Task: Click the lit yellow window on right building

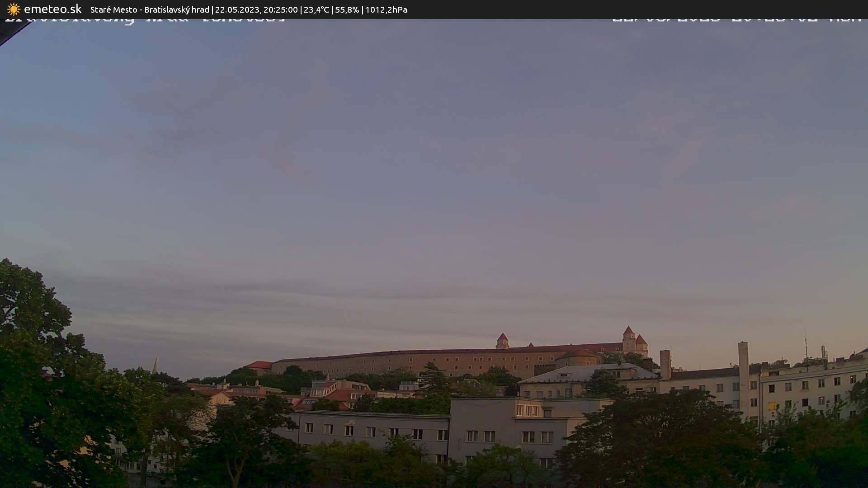Action: [772, 406]
